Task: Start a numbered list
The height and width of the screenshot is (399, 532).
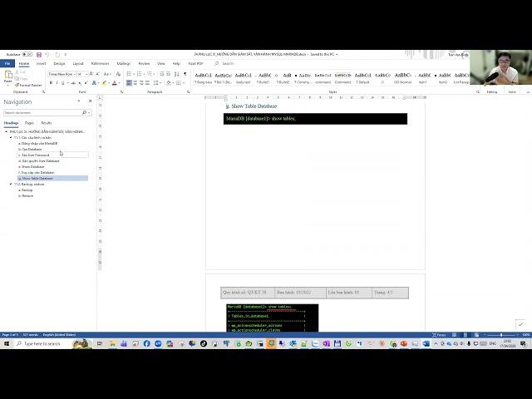Action: click(x=139, y=74)
